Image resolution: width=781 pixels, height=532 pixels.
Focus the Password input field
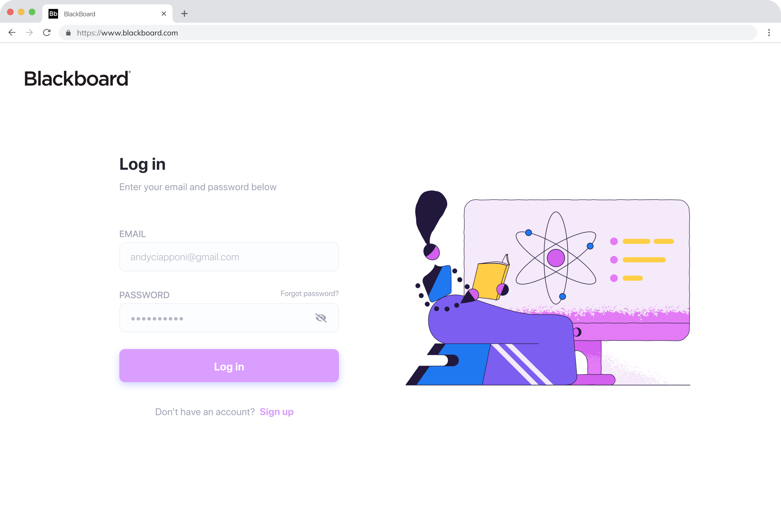click(229, 318)
